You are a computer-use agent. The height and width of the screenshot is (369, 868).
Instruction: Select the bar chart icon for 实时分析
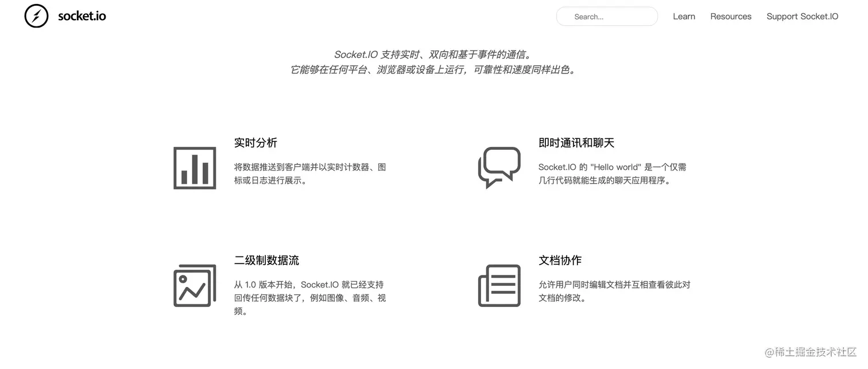click(x=195, y=168)
